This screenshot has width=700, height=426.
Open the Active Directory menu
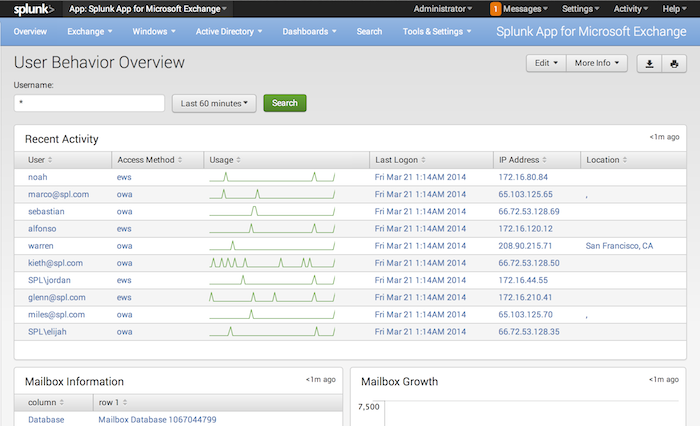[229, 31]
